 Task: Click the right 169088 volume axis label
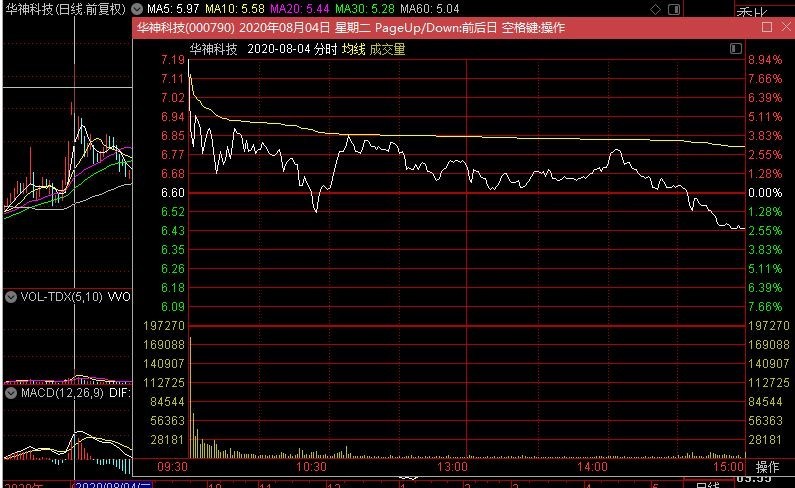769,345
